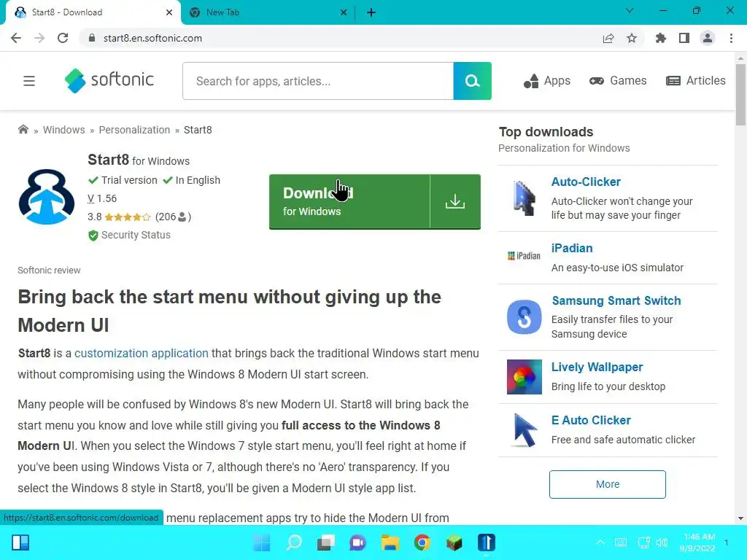Click the Auto-Clicker cursor icon

[524, 198]
